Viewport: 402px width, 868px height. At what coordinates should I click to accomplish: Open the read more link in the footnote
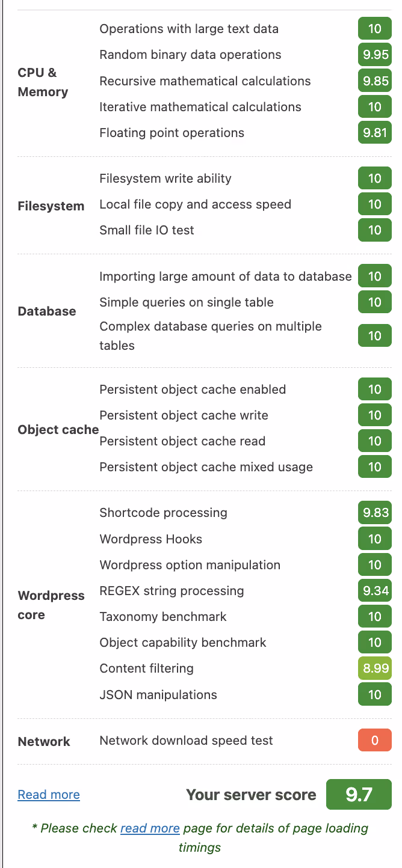150,828
